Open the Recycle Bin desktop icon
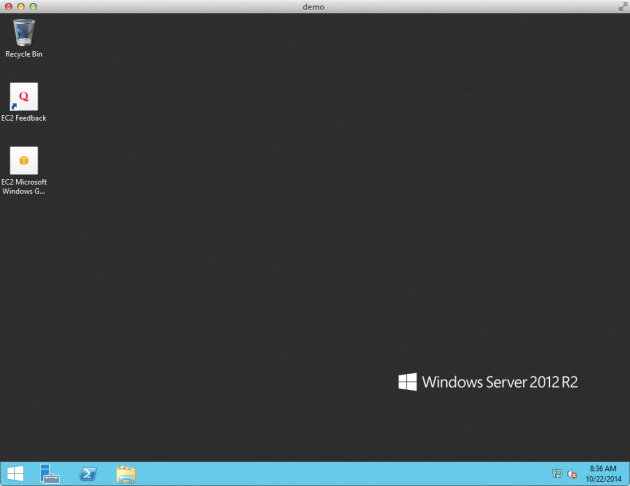The height and width of the screenshot is (486, 630). 24,33
